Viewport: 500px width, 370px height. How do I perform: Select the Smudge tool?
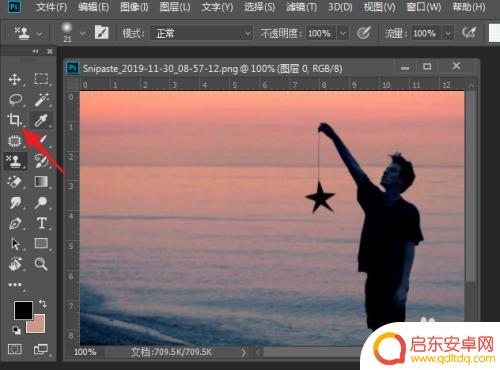click(x=15, y=202)
